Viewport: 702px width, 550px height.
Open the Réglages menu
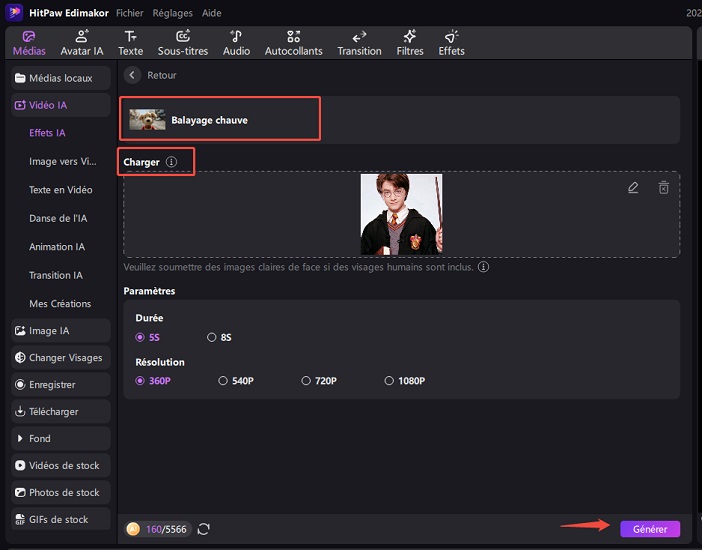tap(172, 13)
